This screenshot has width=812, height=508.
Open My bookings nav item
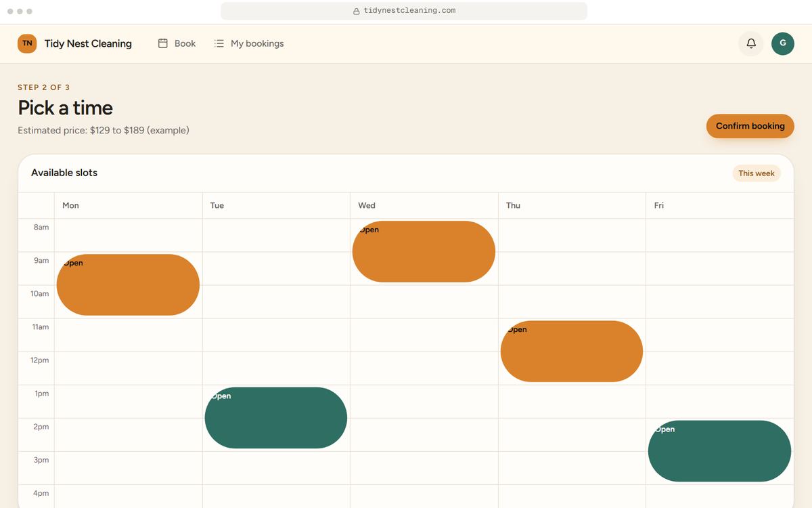(x=249, y=43)
